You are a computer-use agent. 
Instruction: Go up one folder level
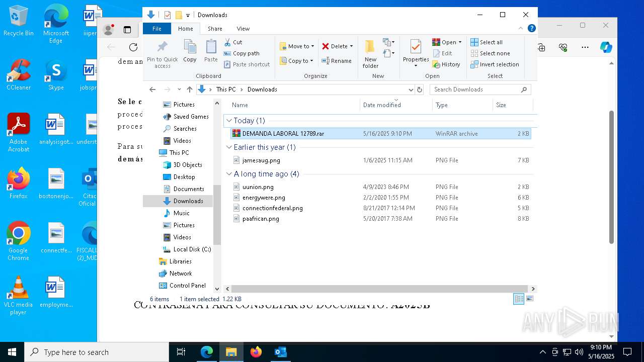click(x=189, y=89)
